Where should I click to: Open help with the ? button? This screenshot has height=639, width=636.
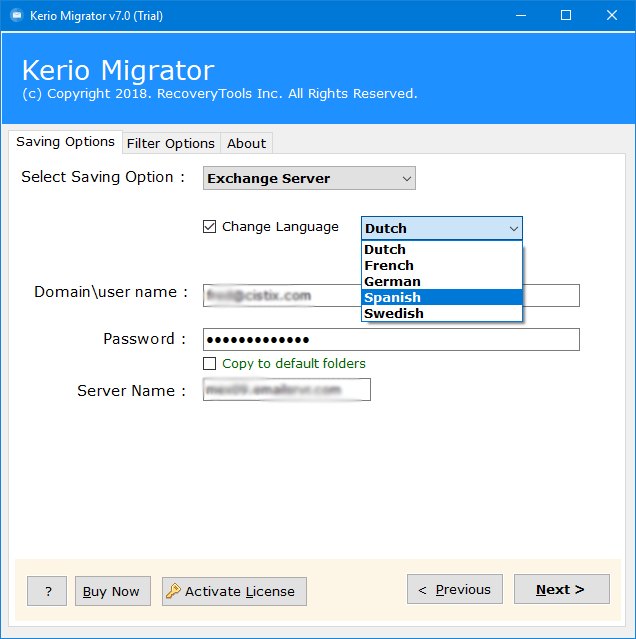(47, 591)
